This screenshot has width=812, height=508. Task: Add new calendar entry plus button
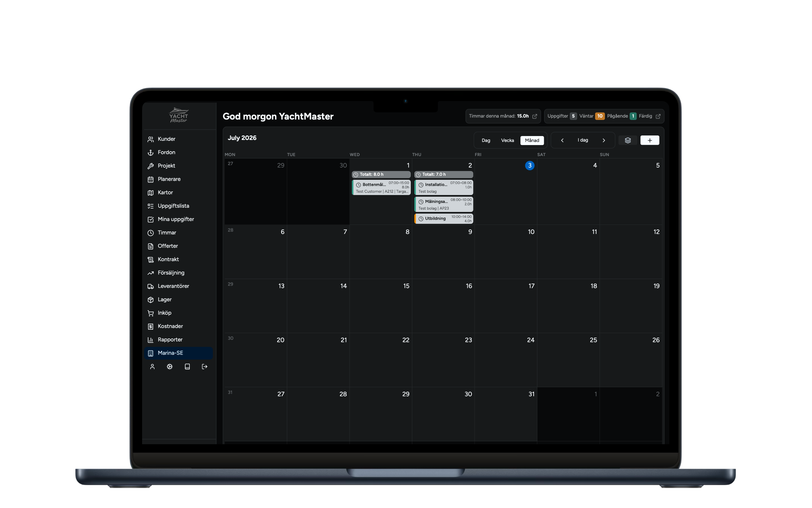click(x=650, y=140)
